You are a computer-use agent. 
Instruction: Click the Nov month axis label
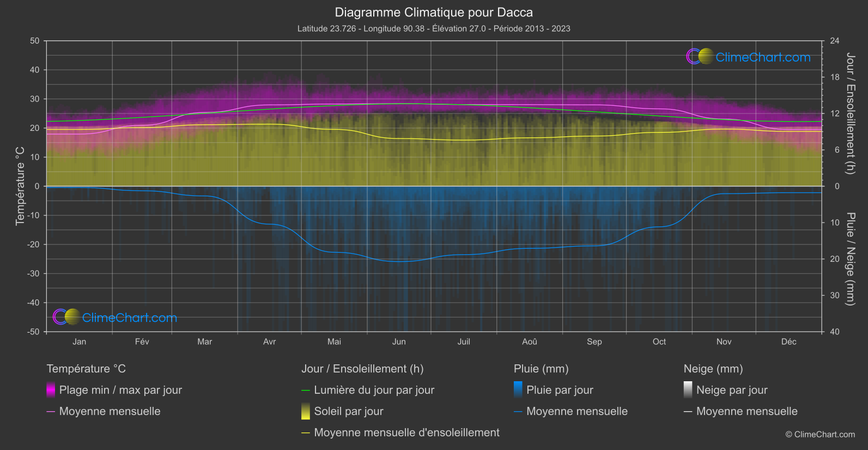[x=724, y=341]
